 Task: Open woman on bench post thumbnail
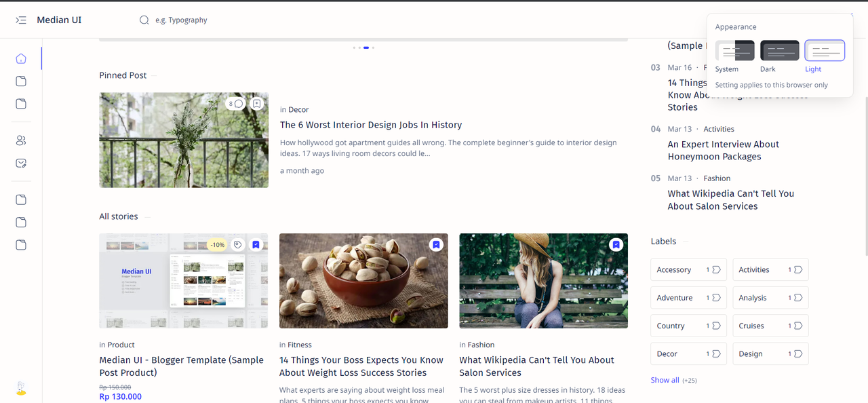[543, 281]
